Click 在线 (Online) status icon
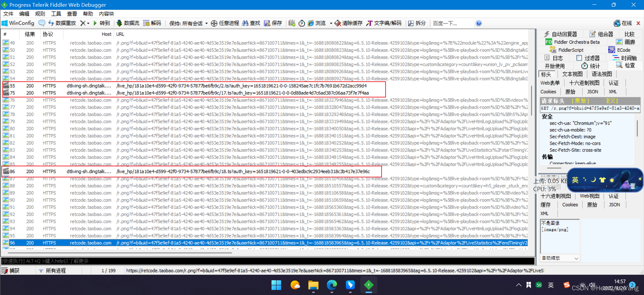The image size is (644, 295). click(623, 23)
